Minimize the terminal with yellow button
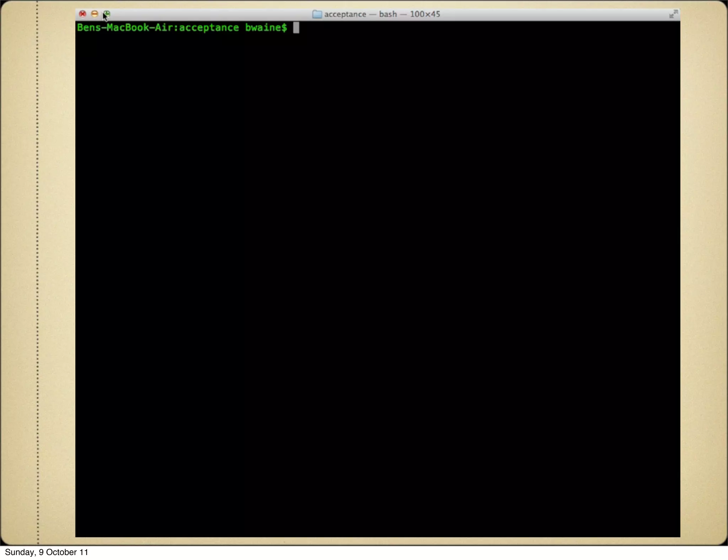This screenshot has width=728, height=560. 95,14
